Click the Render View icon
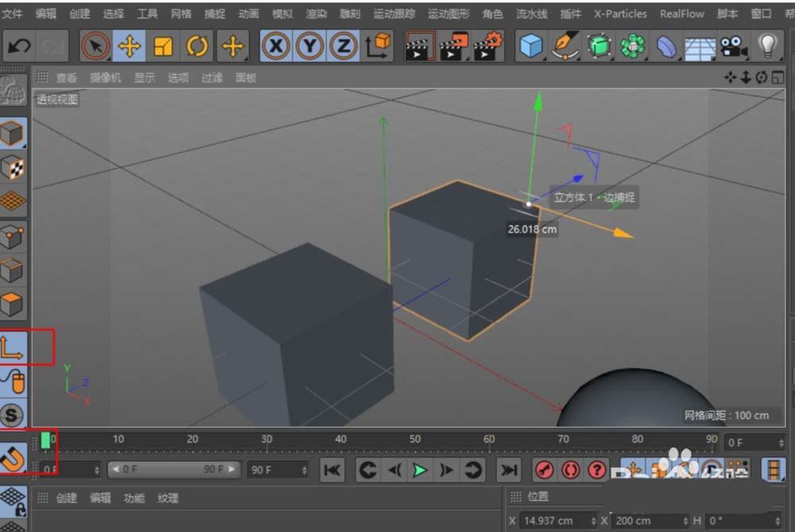This screenshot has width=795, height=532. pos(419,46)
